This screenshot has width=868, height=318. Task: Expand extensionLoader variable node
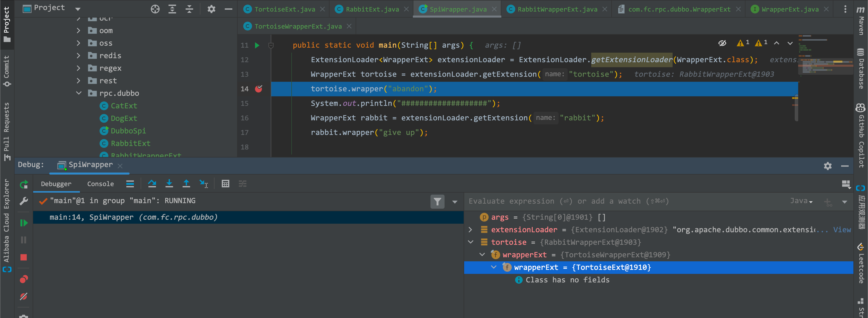(470, 230)
